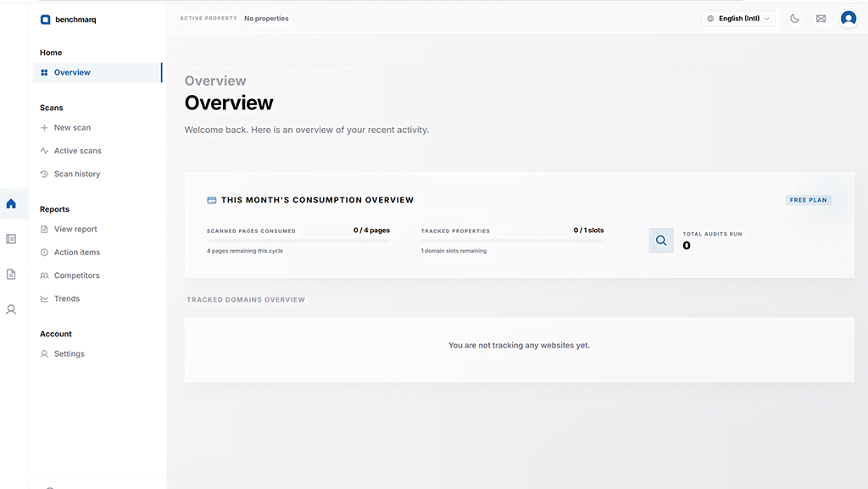The height and width of the screenshot is (489, 868).
Task: Click the chart icon beside Trends
Action: click(x=44, y=298)
